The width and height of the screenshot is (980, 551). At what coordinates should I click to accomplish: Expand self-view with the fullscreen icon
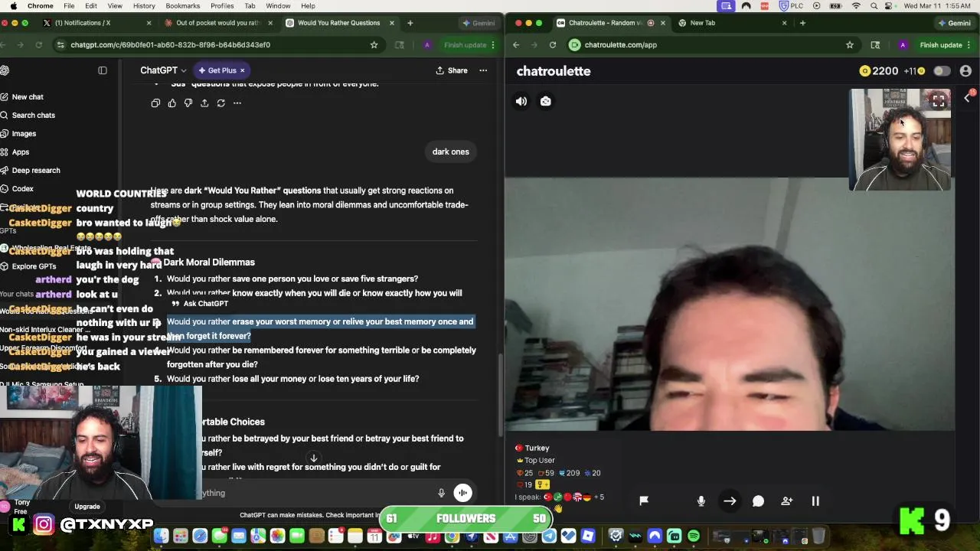[939, 101]
